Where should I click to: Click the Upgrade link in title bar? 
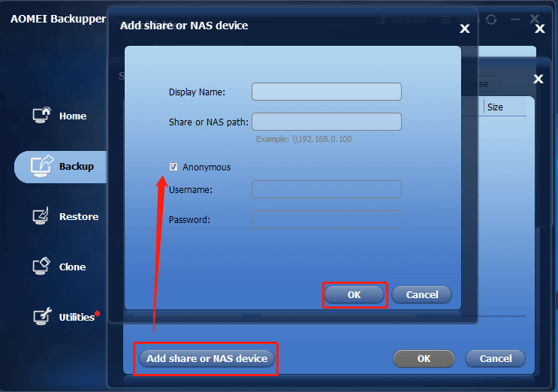409,20
